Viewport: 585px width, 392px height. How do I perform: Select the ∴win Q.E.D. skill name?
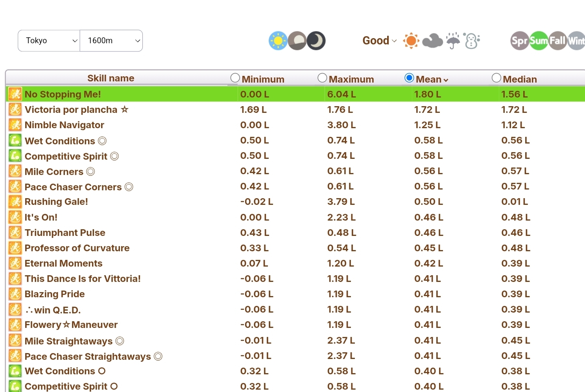(x=53, y=310)
